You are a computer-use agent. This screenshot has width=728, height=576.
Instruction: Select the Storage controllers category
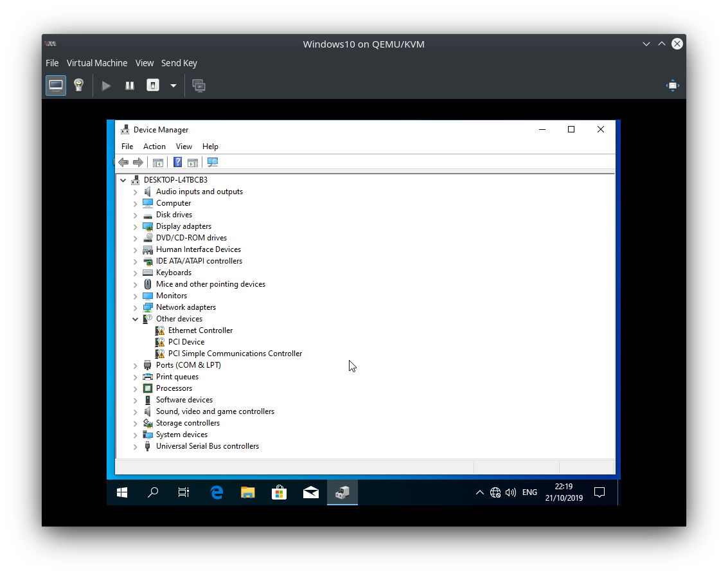[188, 423]
